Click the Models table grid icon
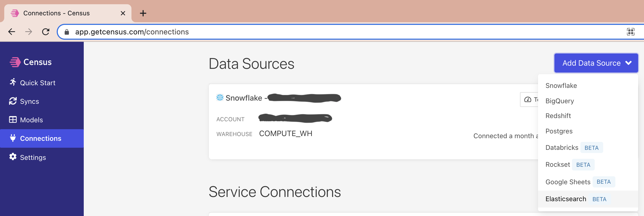The width and height of the screenshot is (644, 216). [x=13, y=120]
